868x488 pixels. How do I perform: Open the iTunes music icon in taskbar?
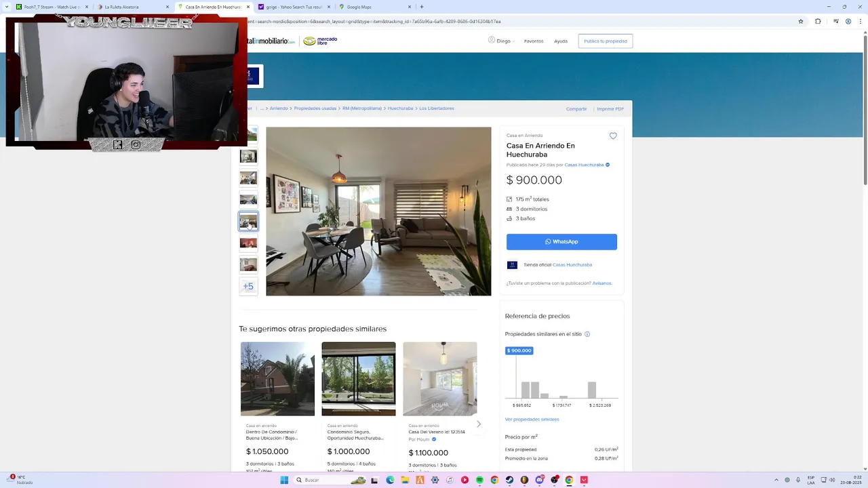(450, 480)
